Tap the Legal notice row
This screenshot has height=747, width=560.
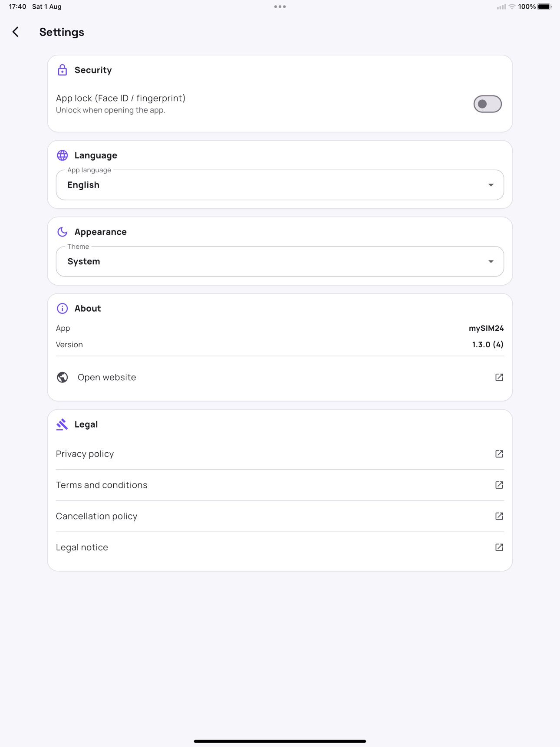280,547
